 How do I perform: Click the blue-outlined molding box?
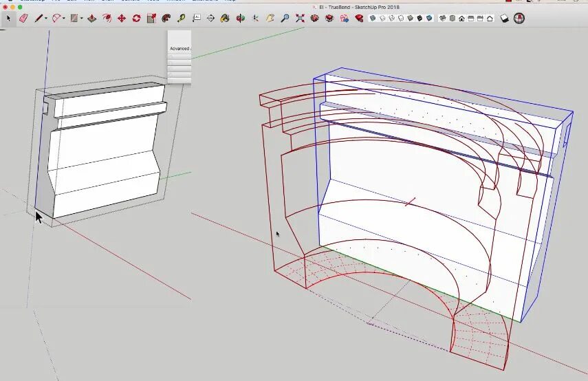(442, 195)
